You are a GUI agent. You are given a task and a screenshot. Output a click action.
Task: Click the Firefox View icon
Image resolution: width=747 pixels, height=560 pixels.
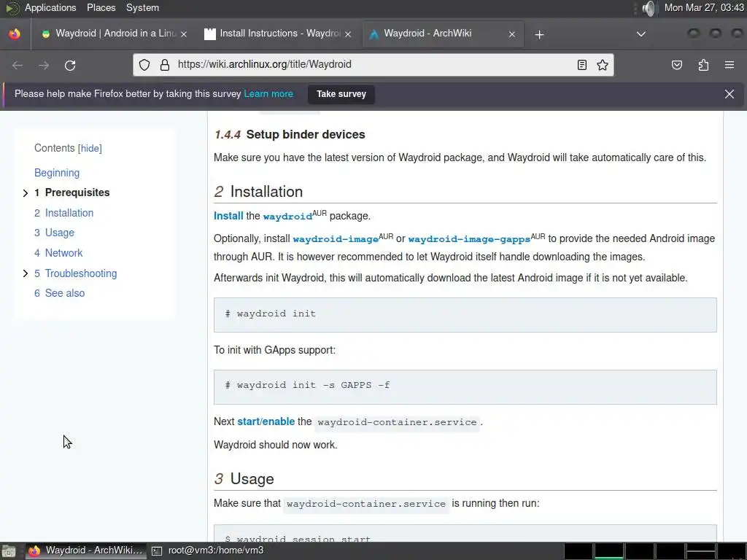(x=15, y=34)
